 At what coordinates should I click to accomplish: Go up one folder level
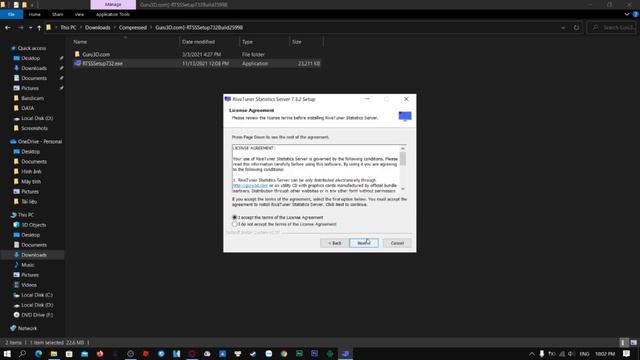[x=39, y=27]
